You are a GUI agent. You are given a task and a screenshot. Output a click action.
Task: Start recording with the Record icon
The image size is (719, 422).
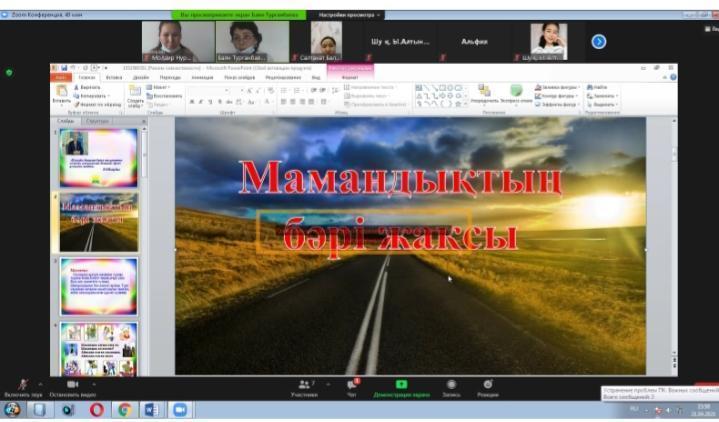click(451, 384)
